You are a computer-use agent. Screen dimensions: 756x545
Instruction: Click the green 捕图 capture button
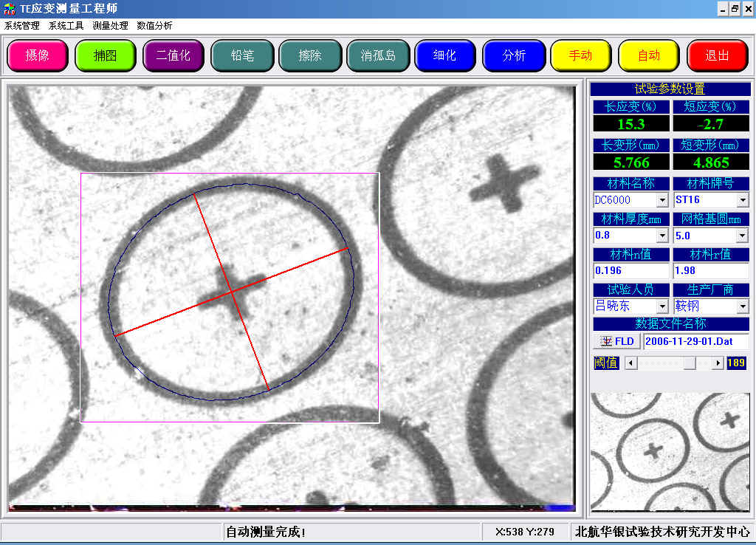106,55
